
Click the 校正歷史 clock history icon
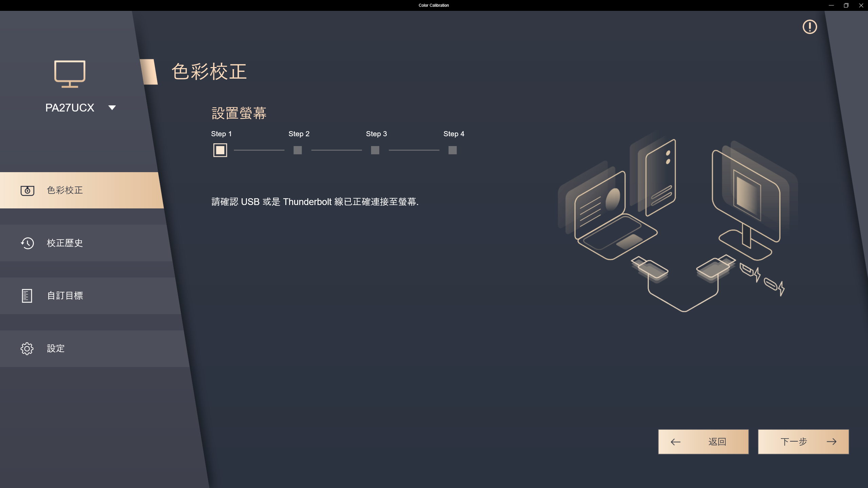click(x=27, y=243)
